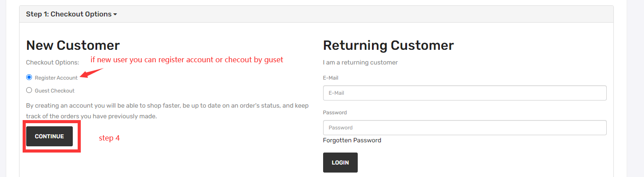
Task: Click the caret icon beside Checkout Options
Action: pyautogui.click(x=115, y=14)
